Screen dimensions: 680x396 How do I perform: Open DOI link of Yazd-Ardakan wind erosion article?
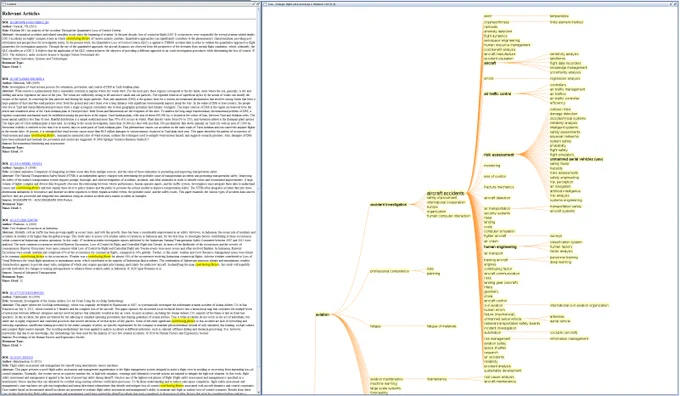[x=27, y=79]
